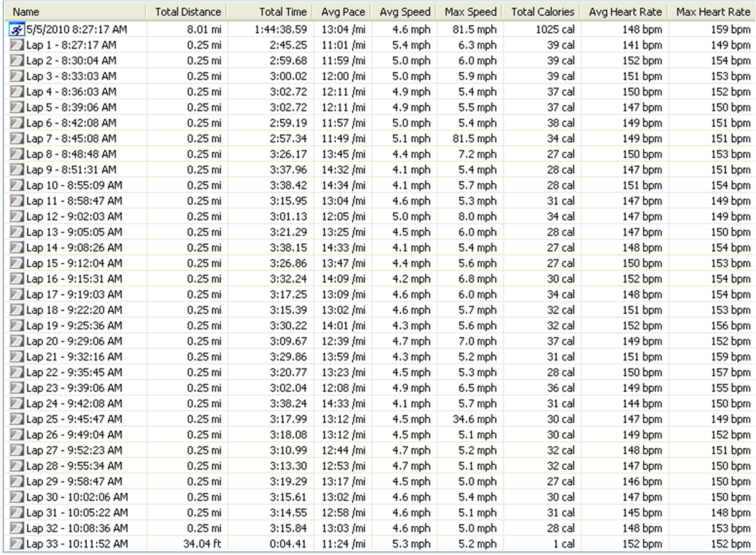Select the Lap 28 - 9:55:34 AM row name
756x555 pixels.
coord(74,466)
